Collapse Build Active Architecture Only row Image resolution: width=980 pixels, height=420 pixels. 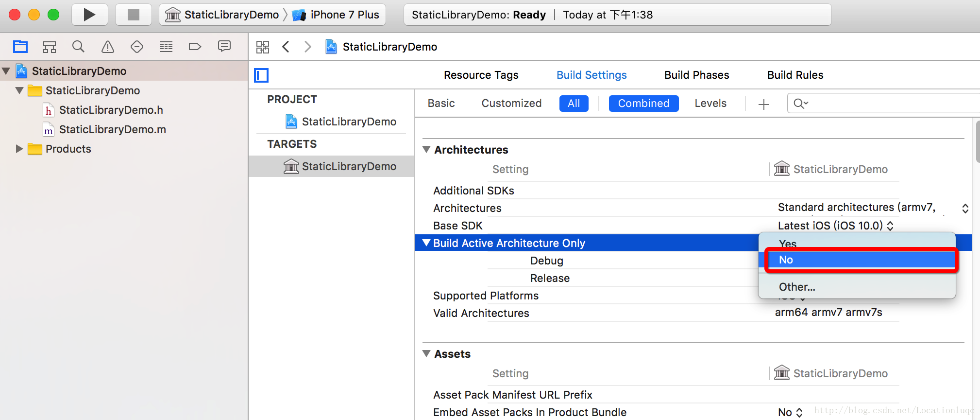[426, 243]
